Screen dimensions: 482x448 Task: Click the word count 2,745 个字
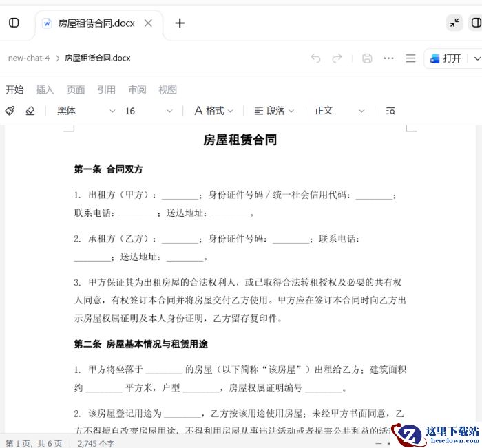96,443
